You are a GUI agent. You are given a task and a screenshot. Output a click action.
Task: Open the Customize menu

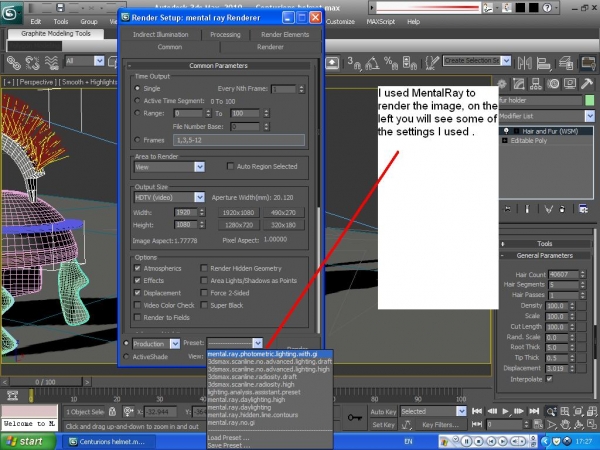pos(340,22)
